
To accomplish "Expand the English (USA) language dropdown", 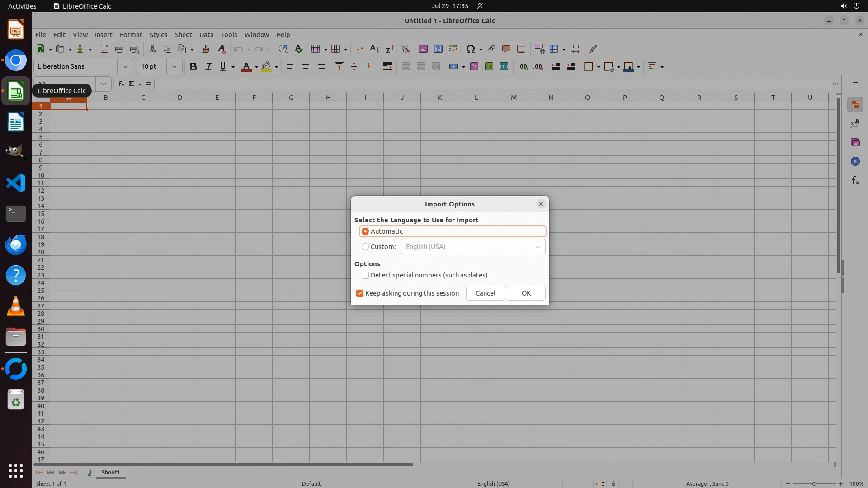I will click(x=537, y=247).
